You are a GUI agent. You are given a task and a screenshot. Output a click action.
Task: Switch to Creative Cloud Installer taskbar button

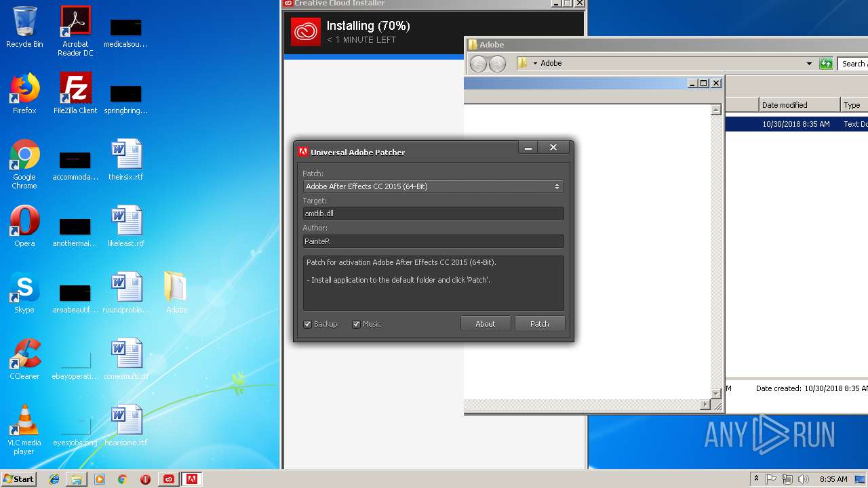169,479
